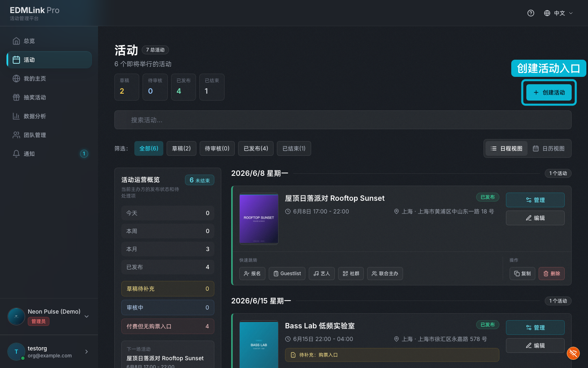This screenshot has height=368, width=588.
Task: Filter by 全部(6)
Action: [149, 148]
